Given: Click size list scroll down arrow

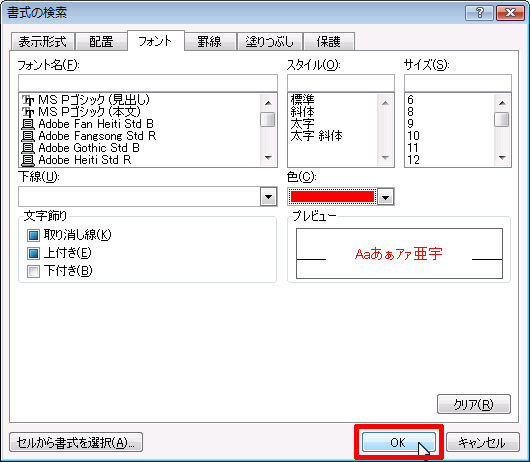Looking at the screenshot, I should (x=502, y=157).
